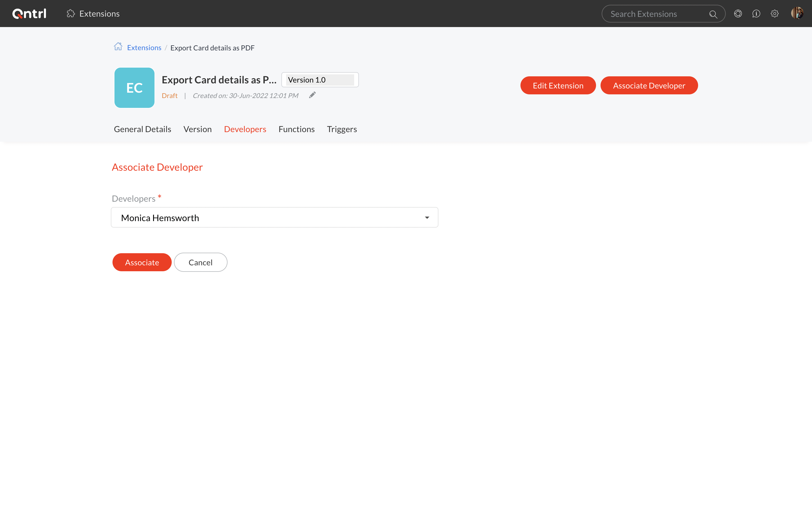Open the Version tab
The image size is (812, 507).
click(197, 129)
